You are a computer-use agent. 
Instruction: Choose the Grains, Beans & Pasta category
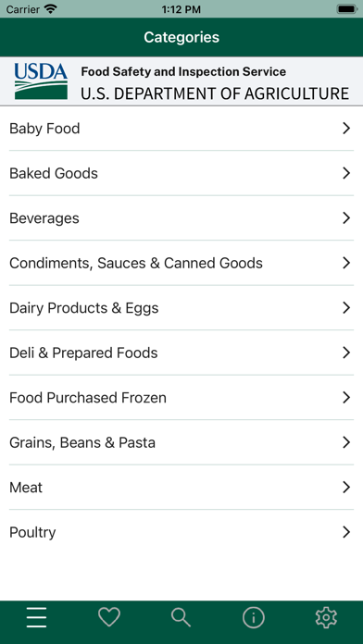(181, 442)
